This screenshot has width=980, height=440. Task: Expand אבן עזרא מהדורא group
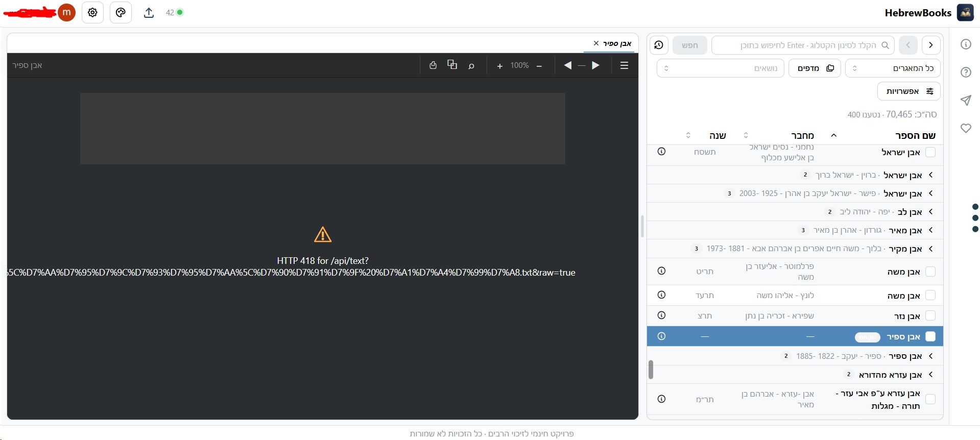coord(930,375)
